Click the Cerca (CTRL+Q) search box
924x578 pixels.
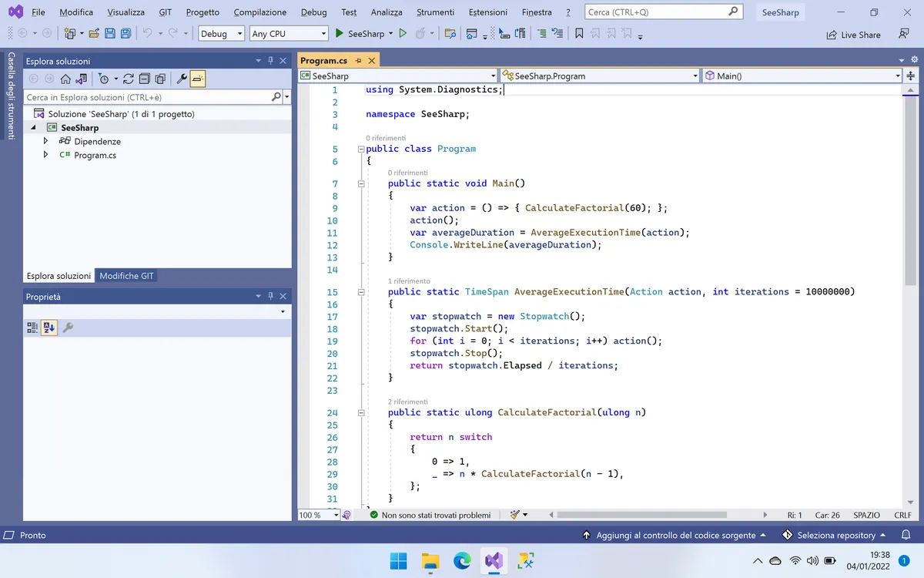(664, 12)
